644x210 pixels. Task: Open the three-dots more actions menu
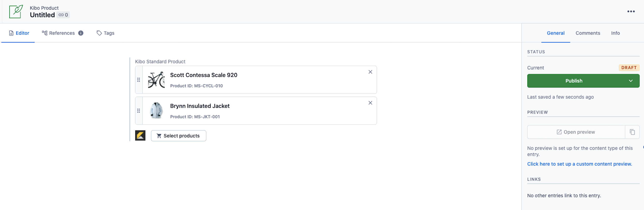pos(631,12)
